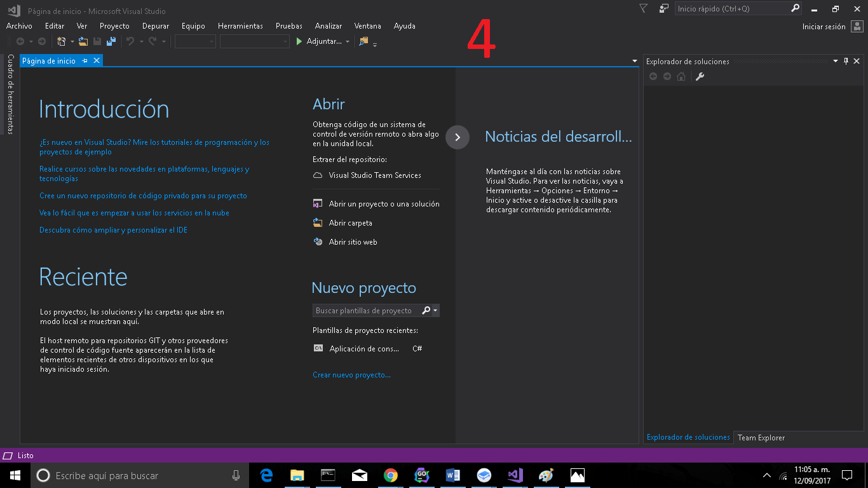The image size is (868, 488).
Task: Open Microsoft Edge from the taskbar
Action: 266,475
